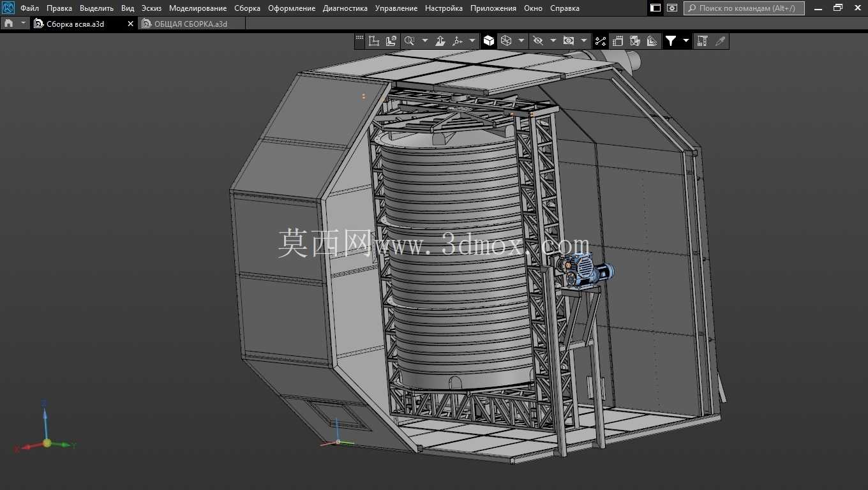
Task: Open the Окно menu
Action: coord(533,8)
